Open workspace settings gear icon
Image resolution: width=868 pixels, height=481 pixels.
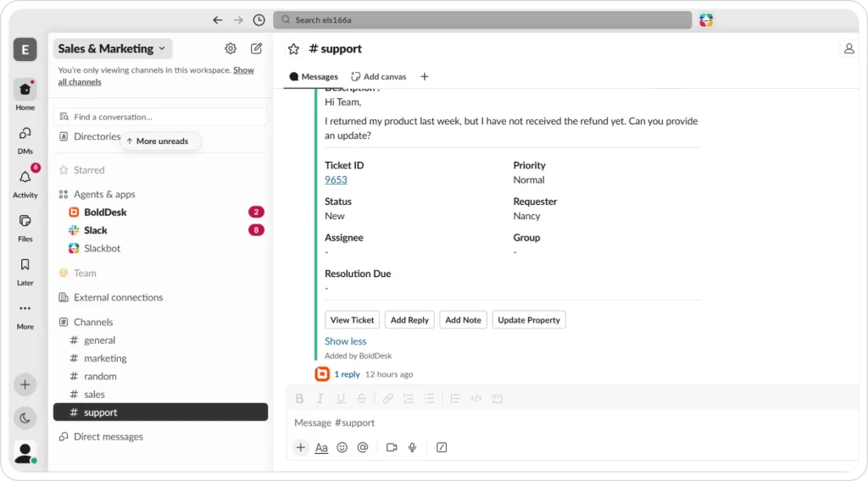tap(231, 48)
